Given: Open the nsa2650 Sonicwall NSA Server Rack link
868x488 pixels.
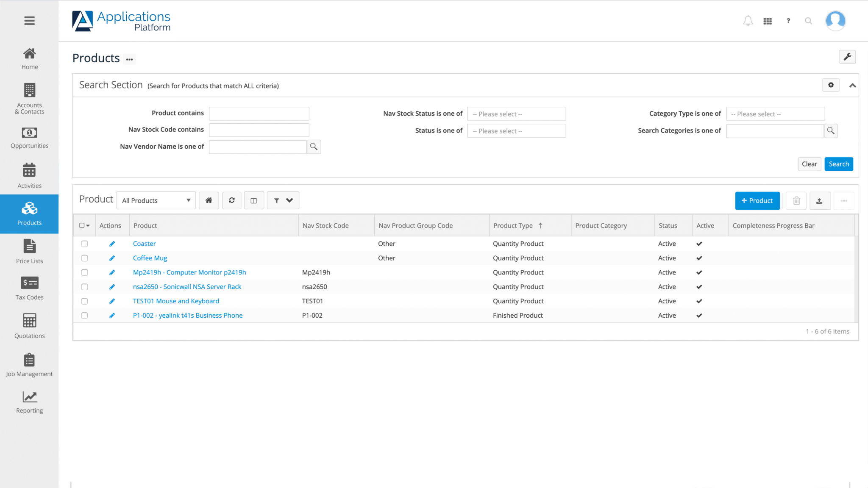Looking at the screenshot, I should pyautogui.click(x=187, y=286).
